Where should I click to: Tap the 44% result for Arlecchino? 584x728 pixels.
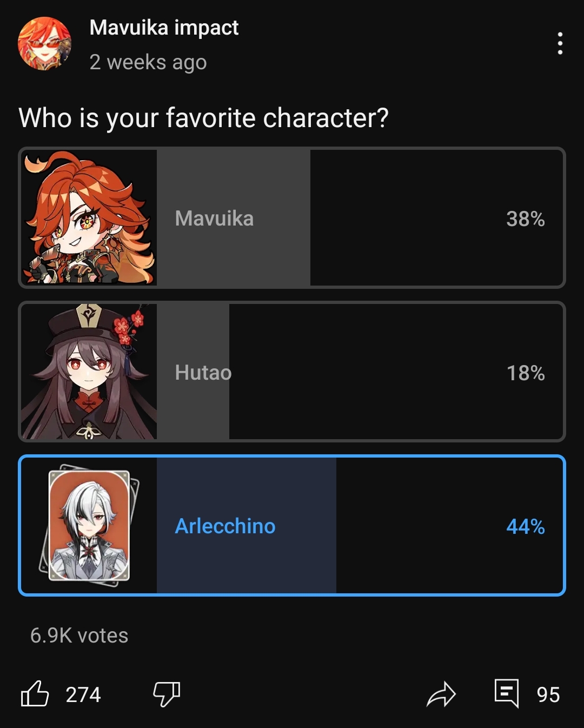[526, 526]
